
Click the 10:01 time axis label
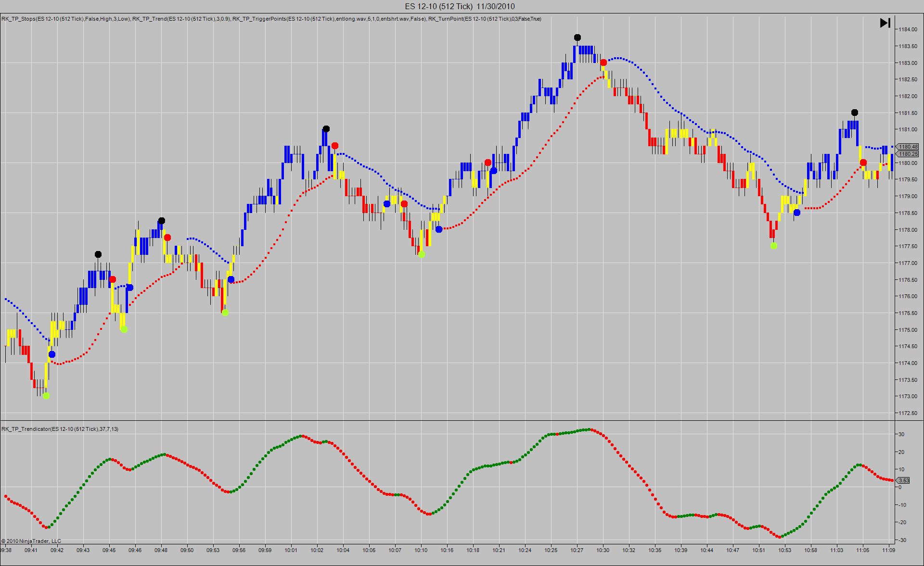pyautogui.click(x=291, y=550)
